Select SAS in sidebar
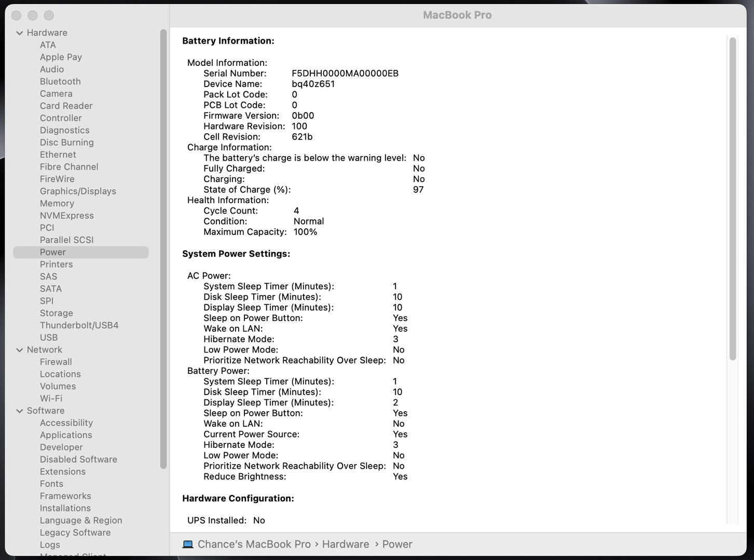Screen dimensions: 754x560 (48, 276)
